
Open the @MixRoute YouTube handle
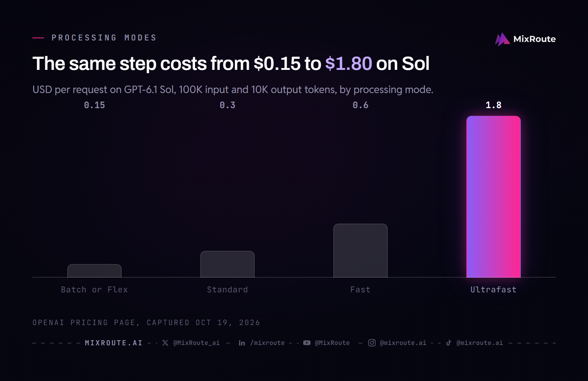click(x=332, y=343)
